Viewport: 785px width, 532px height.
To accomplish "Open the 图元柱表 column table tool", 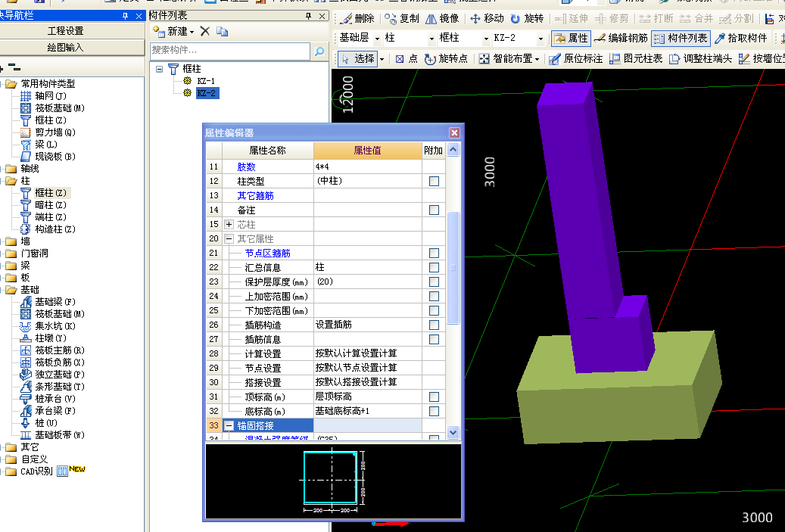I will tap(635, 58).
